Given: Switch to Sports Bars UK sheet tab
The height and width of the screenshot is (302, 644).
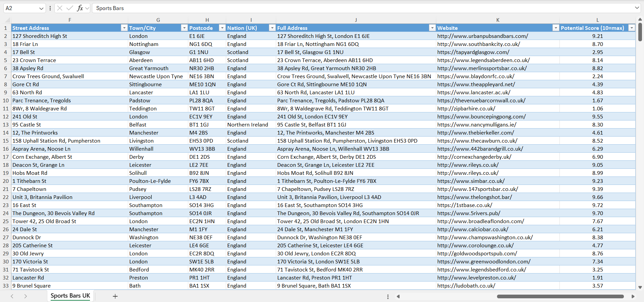Looking at the screenshot, I should pos(70,296).
